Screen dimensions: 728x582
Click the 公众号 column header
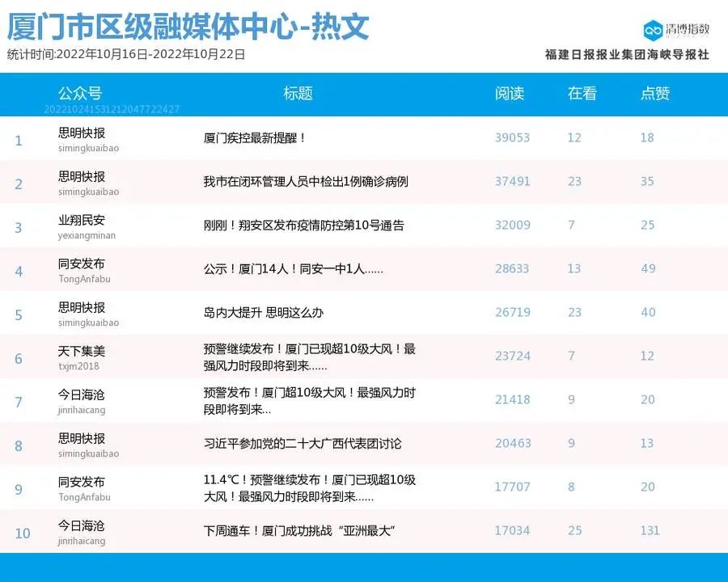pyautogui.click(x=80, y=93)
